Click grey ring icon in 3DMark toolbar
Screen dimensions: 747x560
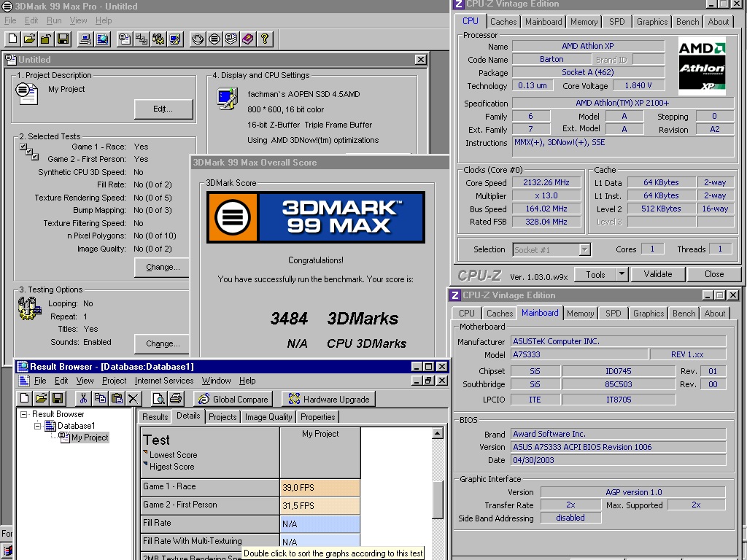198,39
